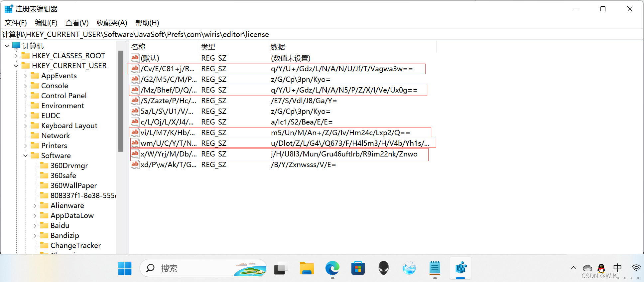Sort values by 名称 column header
This screenshot has width=644, height=282.
164,47
